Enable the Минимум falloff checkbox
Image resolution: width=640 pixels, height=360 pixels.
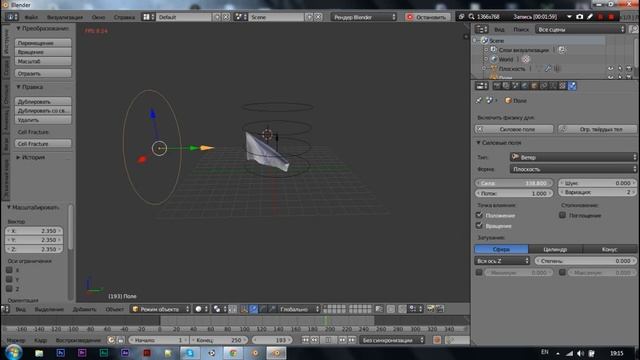point(479,272)
